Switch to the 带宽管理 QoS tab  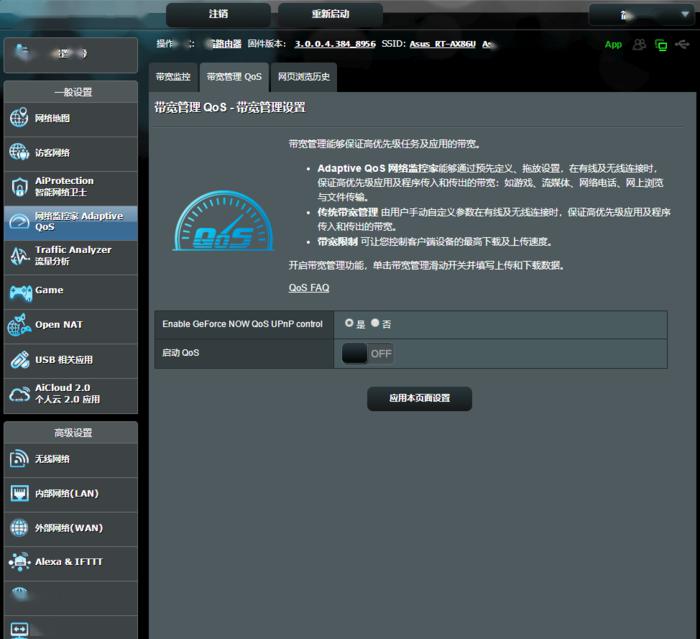coord(234,77)
